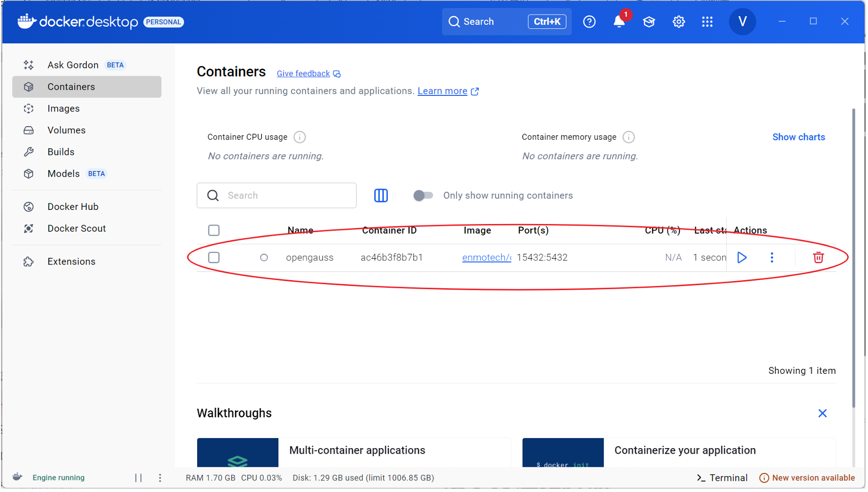
Task: Close the Walkthroughs section
Action: tap(823, 414)
